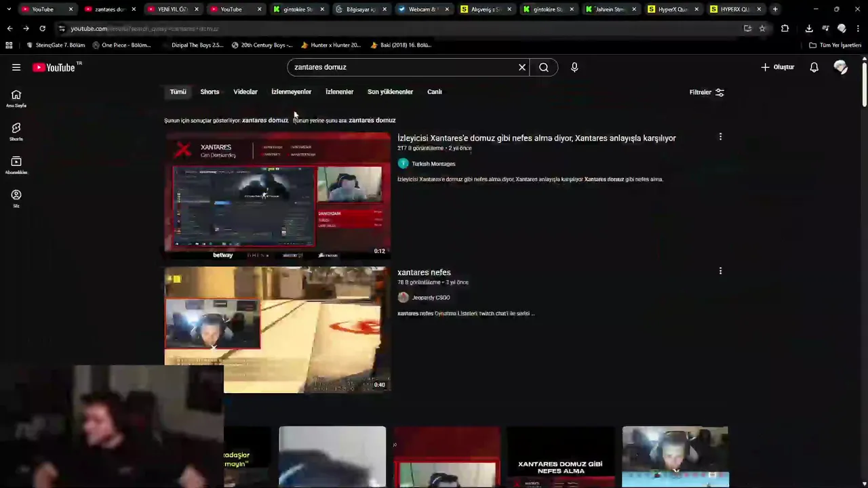Start voice search with the microphone icon

point(574,67)
